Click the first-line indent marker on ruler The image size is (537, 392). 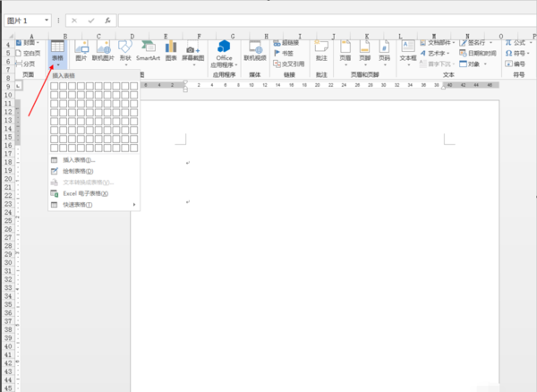point(185,82)
